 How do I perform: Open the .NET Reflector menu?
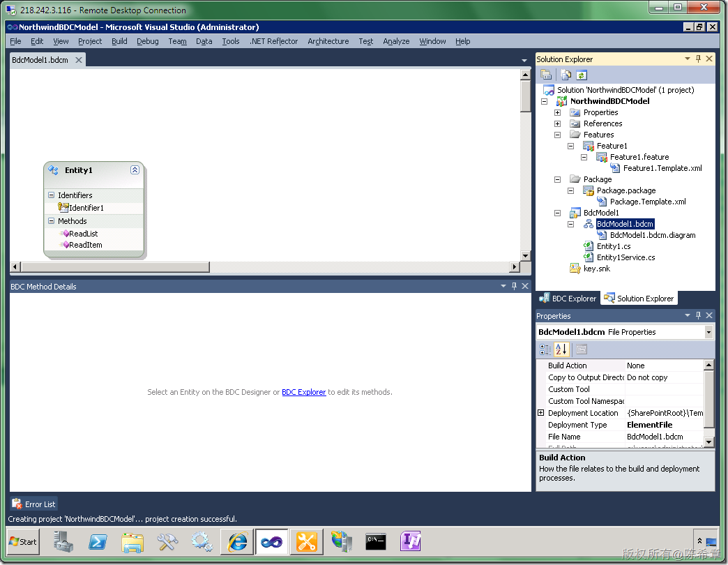273,41
